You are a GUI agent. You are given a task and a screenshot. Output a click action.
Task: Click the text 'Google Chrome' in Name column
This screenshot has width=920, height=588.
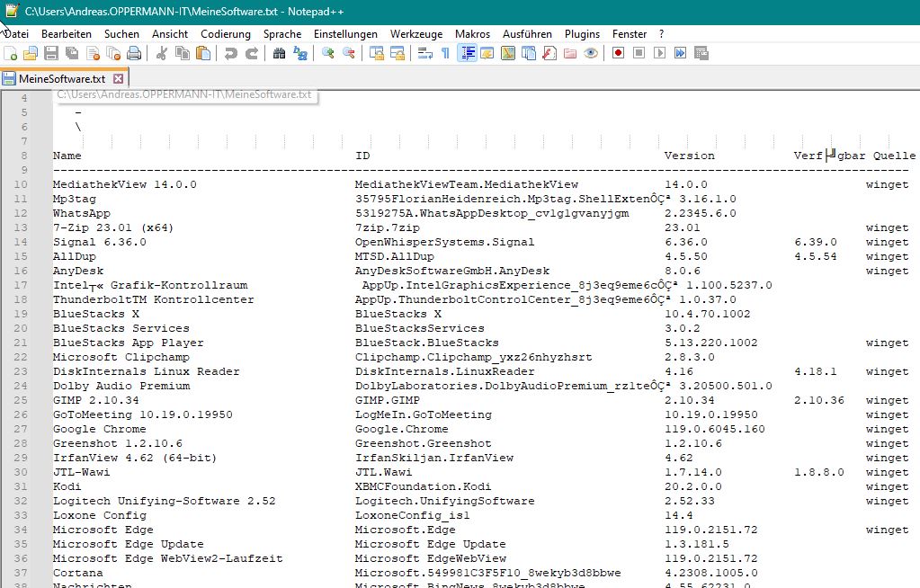[x=99, y=429]
